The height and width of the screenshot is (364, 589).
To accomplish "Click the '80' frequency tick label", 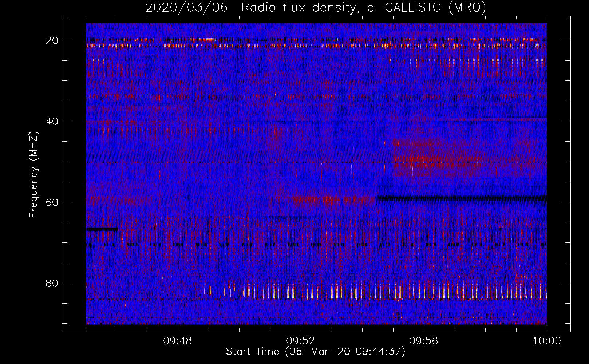I will click(52, 283).
